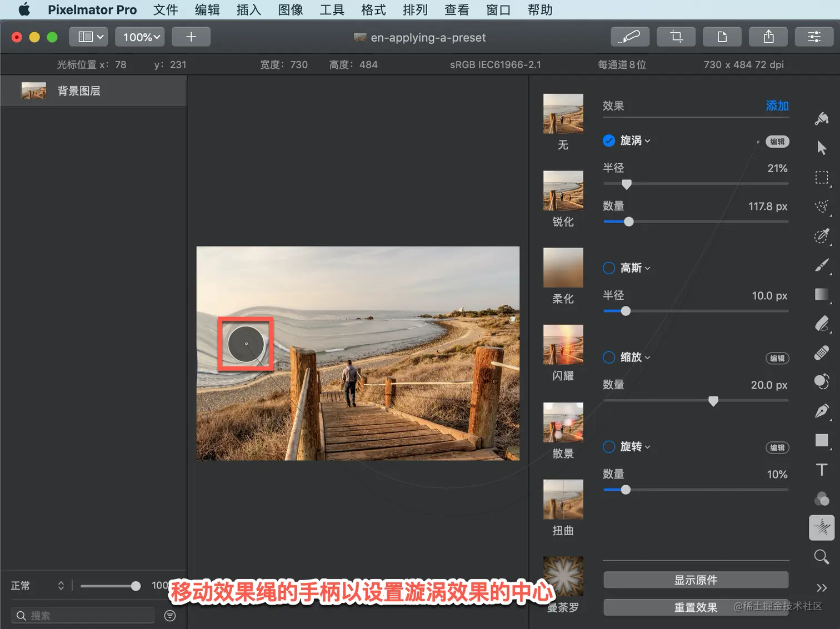
Task: Select the Zoom magnifier tool
Action: [x=822, y=557]
